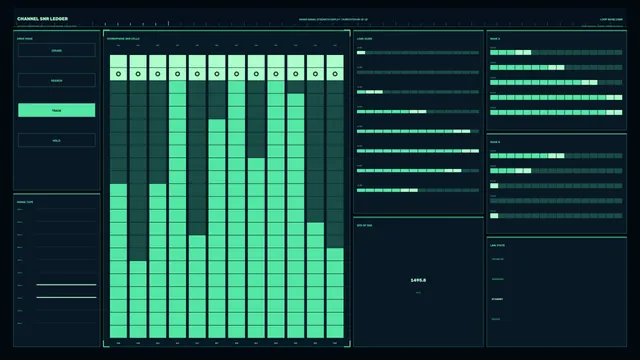
Task: Click the third segmented bar in Lane Guide
Action: [418, 92]
